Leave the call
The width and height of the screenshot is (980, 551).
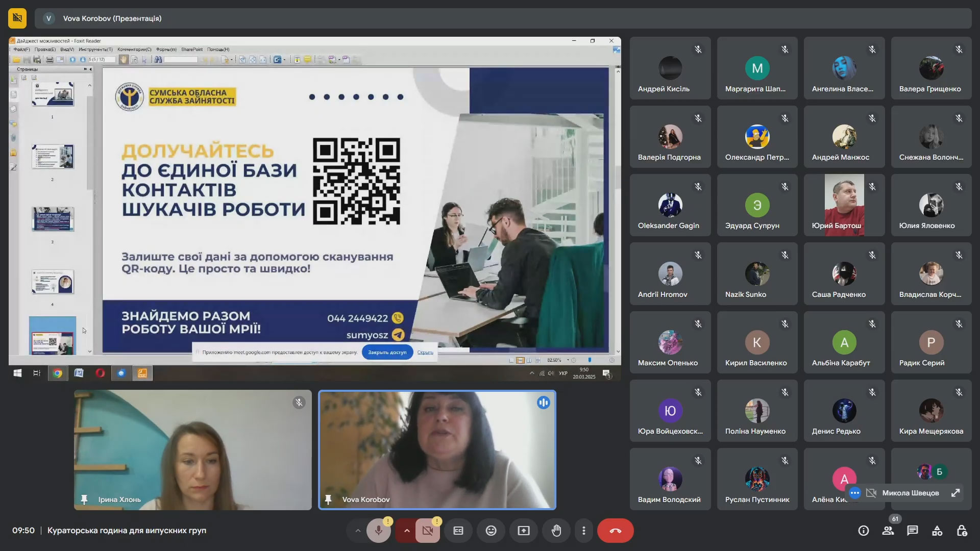tap(616, 531)
